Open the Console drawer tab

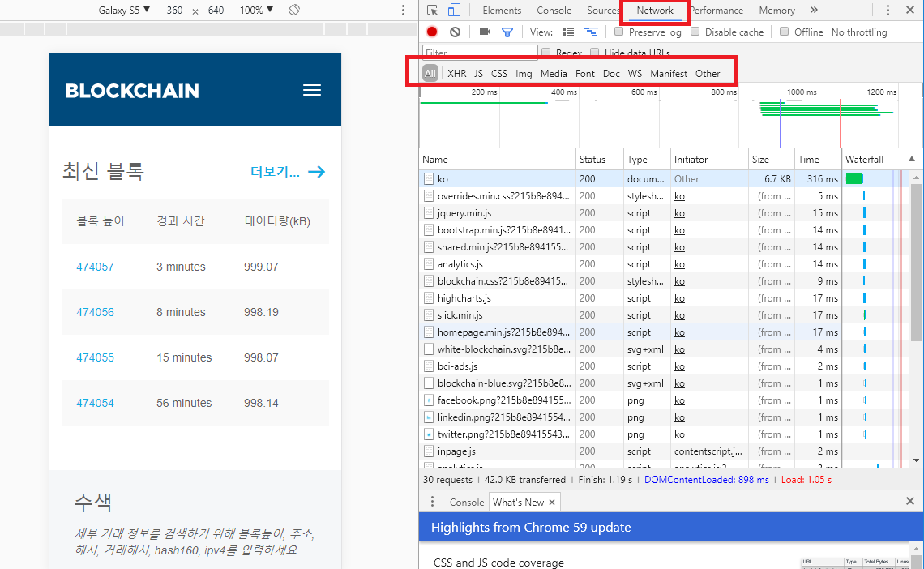(467, 501)
